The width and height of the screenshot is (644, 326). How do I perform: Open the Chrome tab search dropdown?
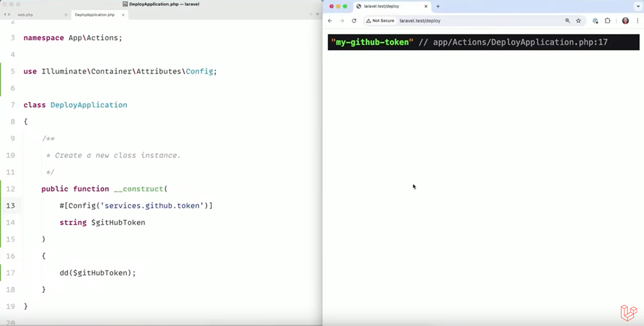click(x=638, y=6)
